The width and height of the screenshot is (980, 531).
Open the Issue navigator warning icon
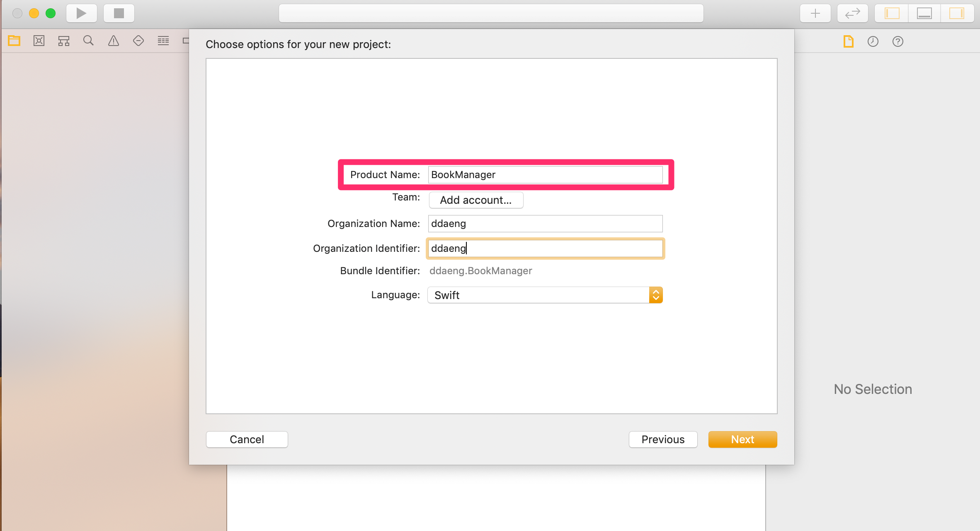(x=113, y=41)
